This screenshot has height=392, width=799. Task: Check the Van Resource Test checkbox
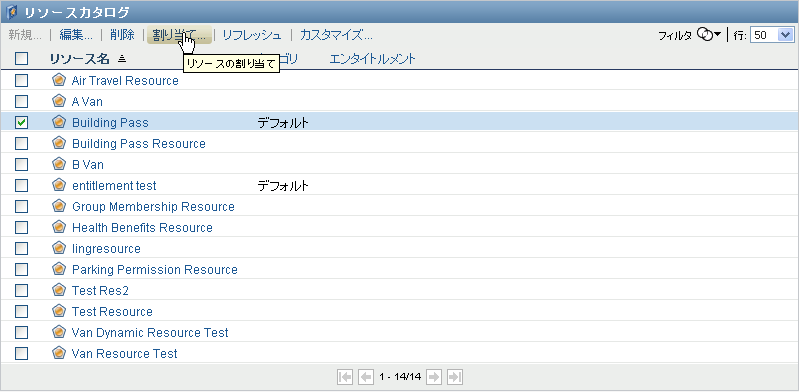(21, 353)
